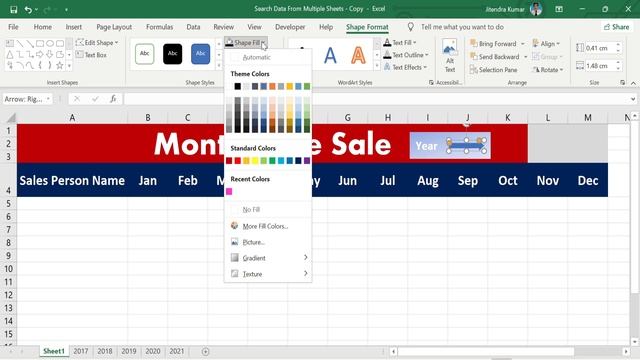Click the blue WordArt A style

pos(330,55)
